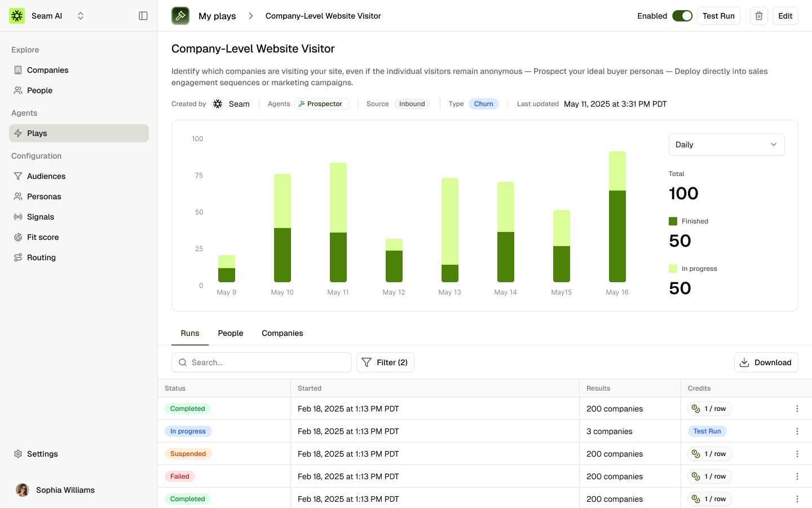Collapse the sidebar panel icon
The image size is (812, 508).
click(143, 16)
